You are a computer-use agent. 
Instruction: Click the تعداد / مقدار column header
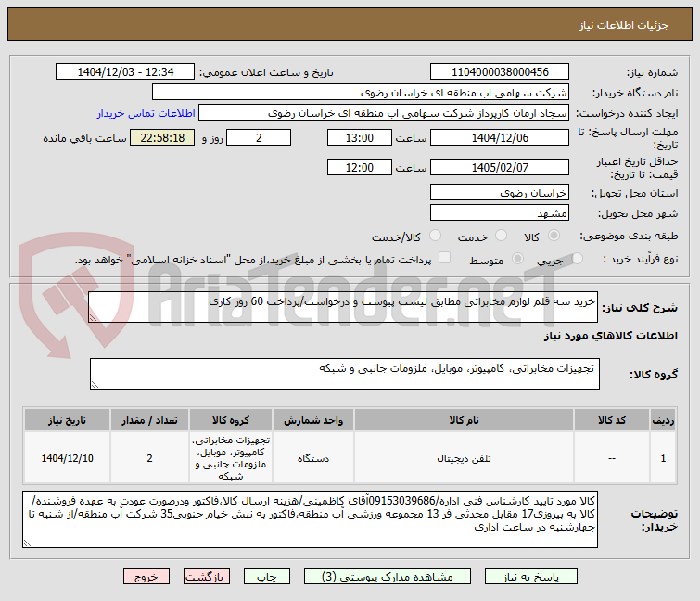(149, 420)
